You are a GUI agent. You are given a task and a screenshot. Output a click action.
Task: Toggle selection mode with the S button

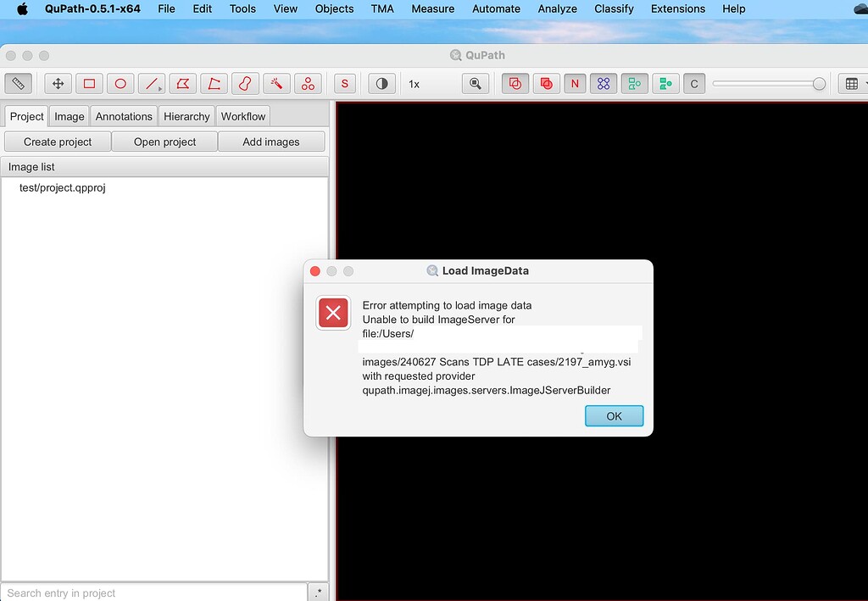[x=344, y=83]
